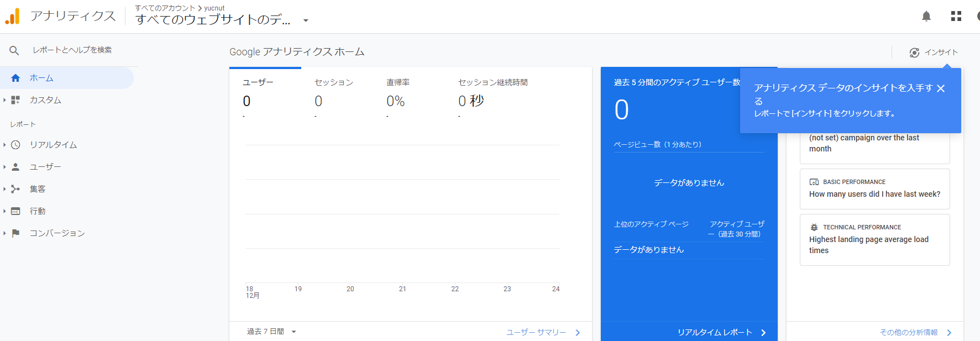Click the Custom dashboard icon
The width and height of the screenshot is (980, 341).
pyautogui.click(x=15, y=100)
